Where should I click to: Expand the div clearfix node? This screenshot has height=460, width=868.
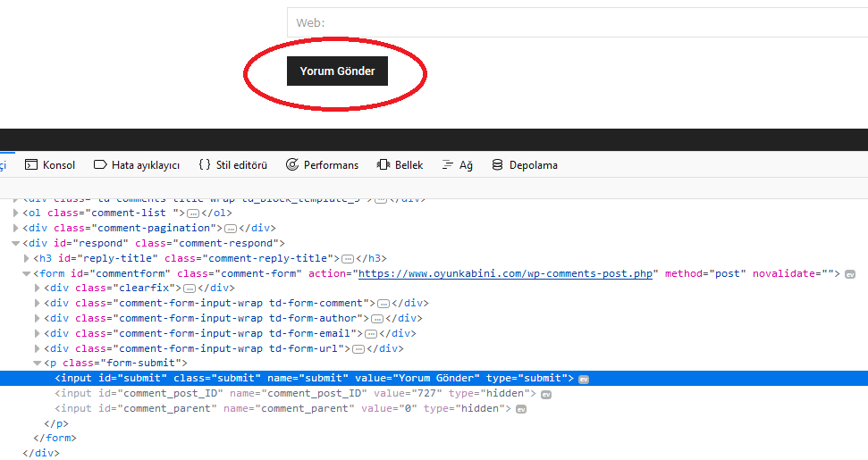(x=37, y=288)
